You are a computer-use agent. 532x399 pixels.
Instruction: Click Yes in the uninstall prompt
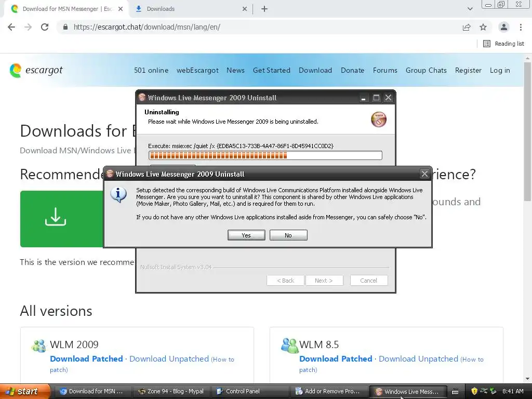tap(246, 235)
